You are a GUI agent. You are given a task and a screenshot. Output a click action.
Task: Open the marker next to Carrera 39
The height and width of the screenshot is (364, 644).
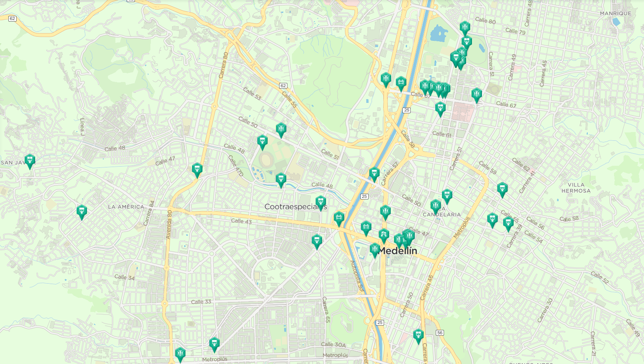tap(508, 224)
